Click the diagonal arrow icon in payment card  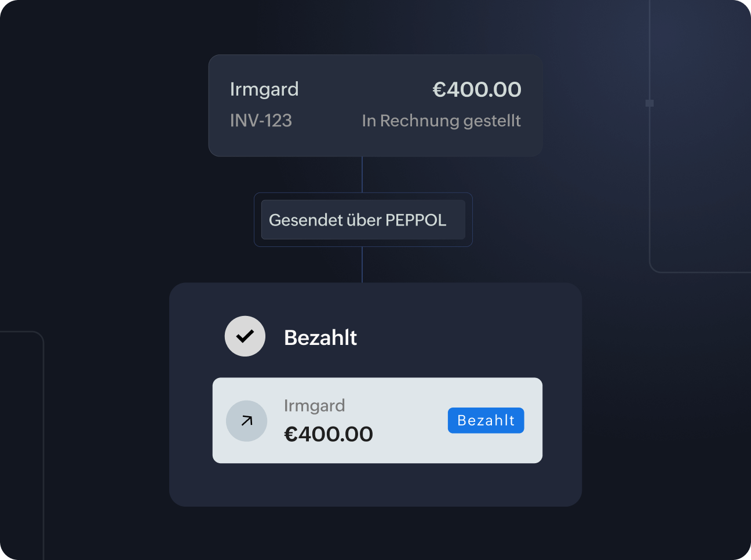coord(247,421)
